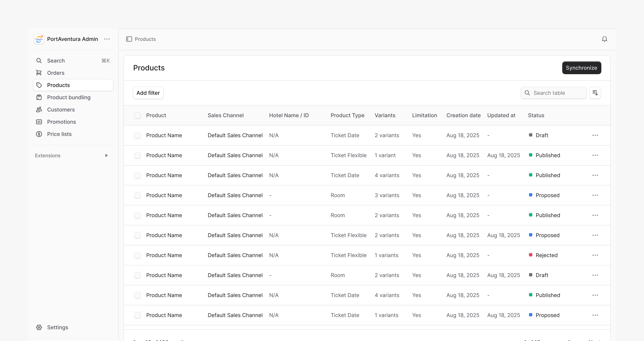644x341 pixels.
Task: Click the Synchronize button
Action: [x=581, y=68]
